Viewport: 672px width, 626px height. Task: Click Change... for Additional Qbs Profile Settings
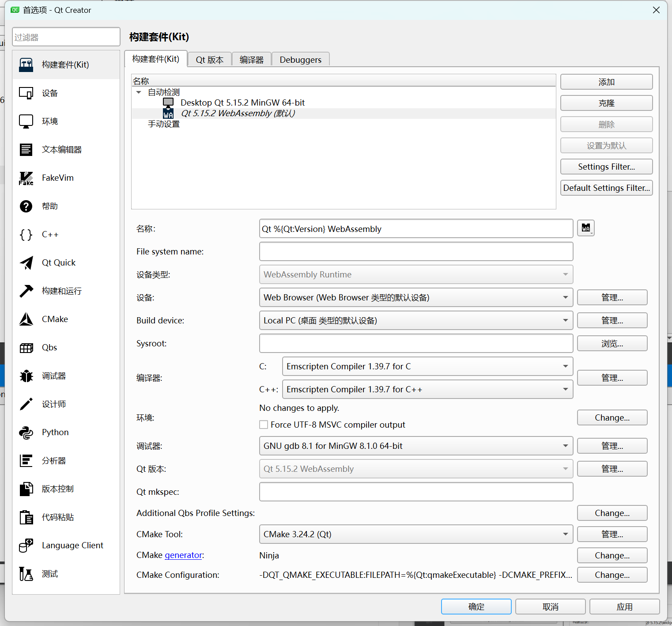pyautogui.click(x=612, y=513)
